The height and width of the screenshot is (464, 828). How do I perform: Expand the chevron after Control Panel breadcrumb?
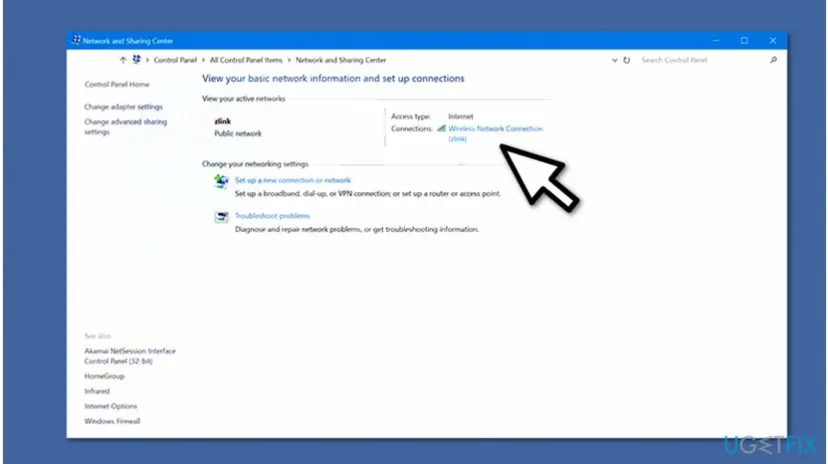coord(203,60)
